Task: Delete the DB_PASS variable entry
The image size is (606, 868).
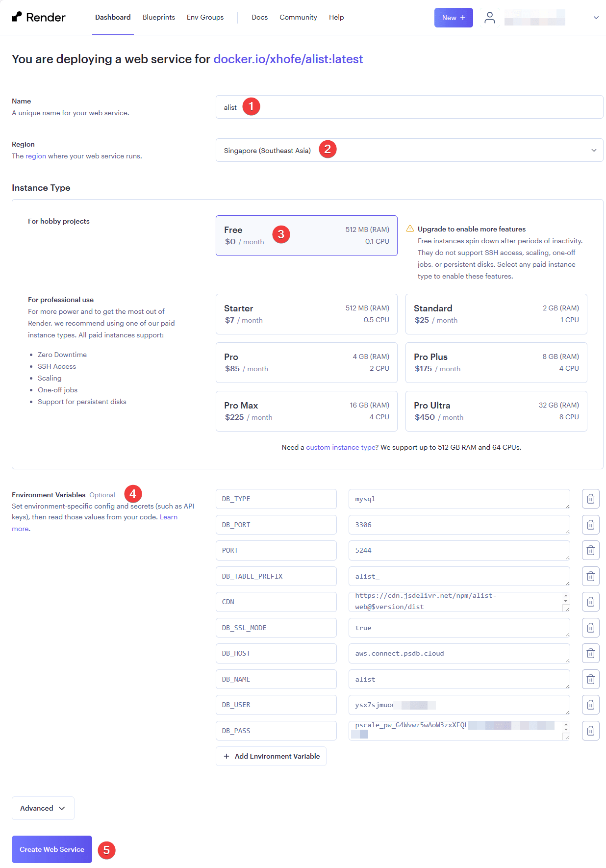Action: tap(590, 731)
